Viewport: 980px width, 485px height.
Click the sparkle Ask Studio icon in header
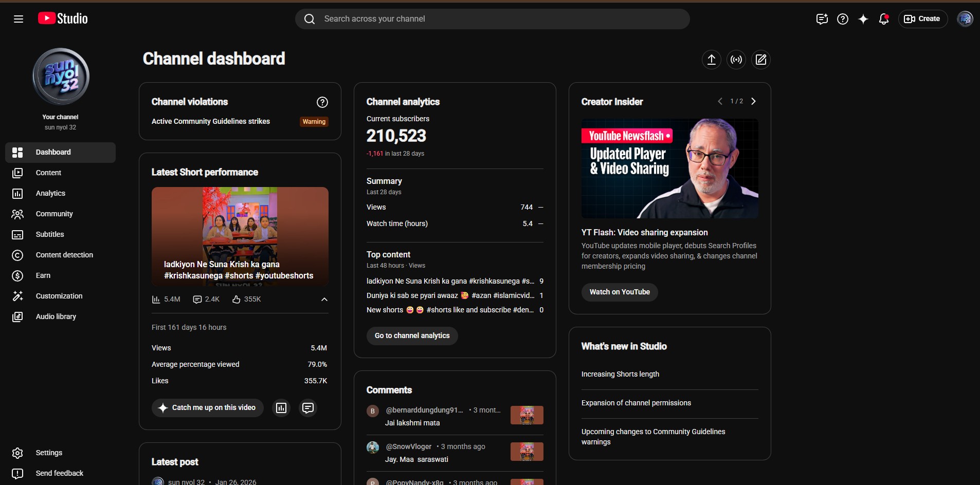(x=863, y=19)
